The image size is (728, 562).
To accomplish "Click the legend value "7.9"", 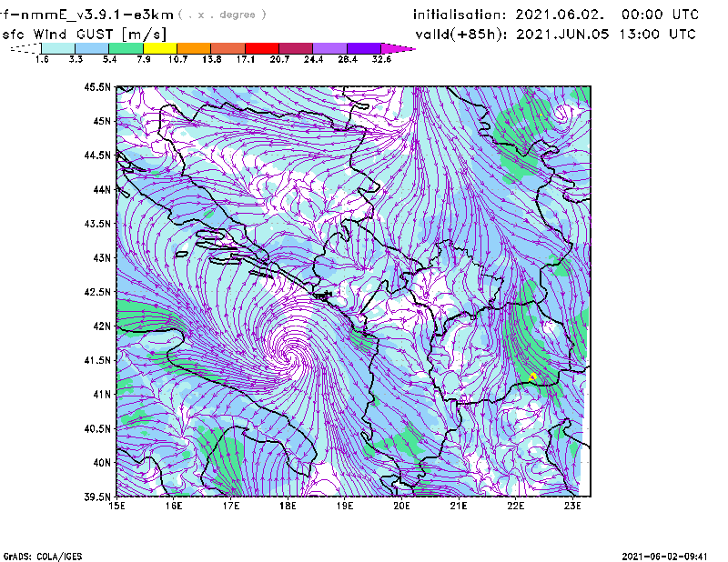I will pos(144,59).
